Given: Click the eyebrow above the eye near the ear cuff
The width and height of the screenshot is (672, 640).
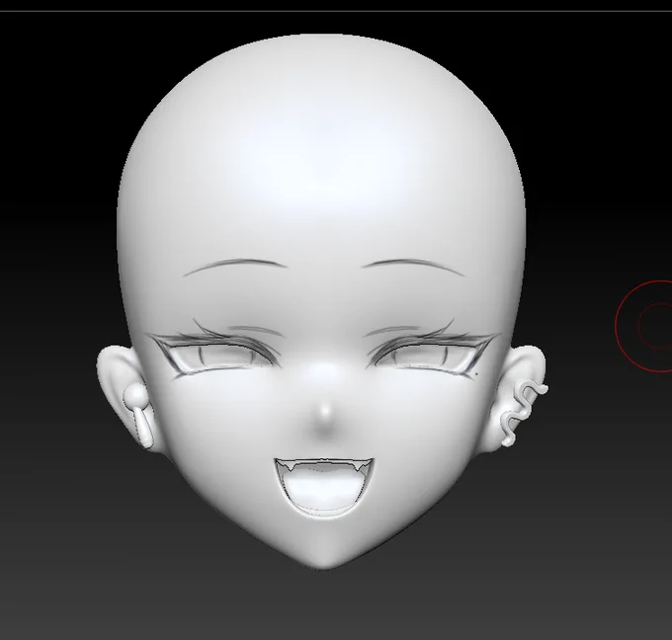Looking at the screenshot, I should (413, 265).
